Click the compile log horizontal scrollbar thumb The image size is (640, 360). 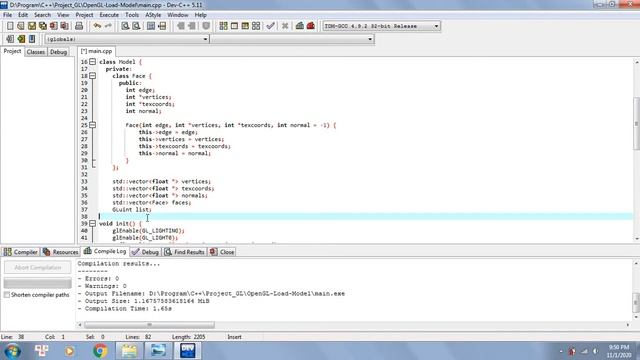click(149, 325)
